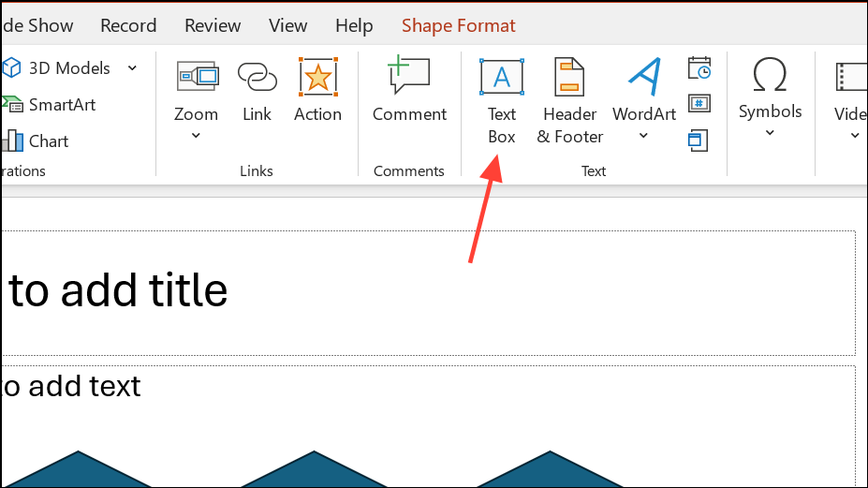Expand the WordArt dropdown chevron

[x=643, y=135]
